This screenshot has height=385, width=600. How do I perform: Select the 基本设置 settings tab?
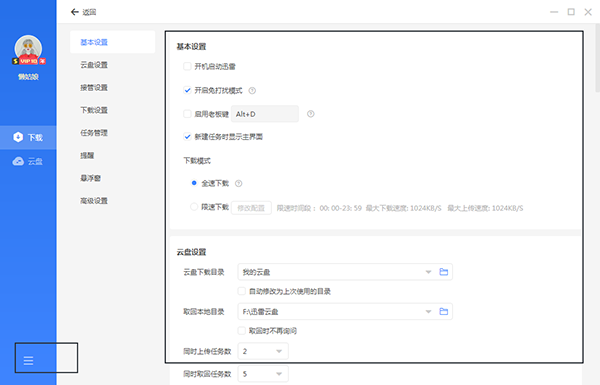[x=112, y=42]
